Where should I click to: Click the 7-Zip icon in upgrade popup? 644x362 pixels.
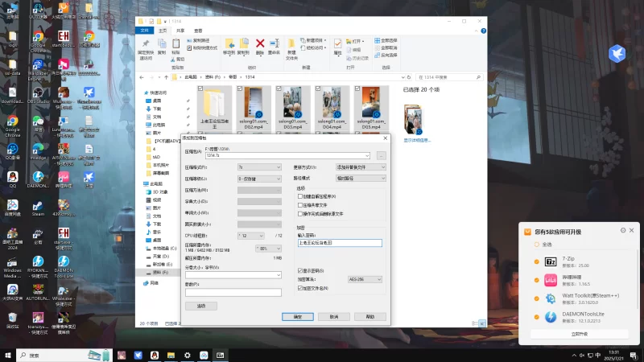(x=551, y=262)
